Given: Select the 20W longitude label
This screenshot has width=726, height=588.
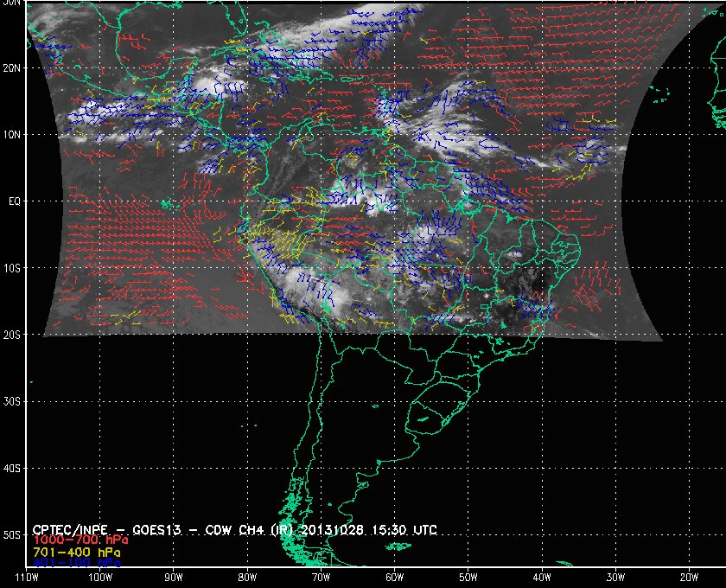Looking at the screenshot, I should [689, 578].
